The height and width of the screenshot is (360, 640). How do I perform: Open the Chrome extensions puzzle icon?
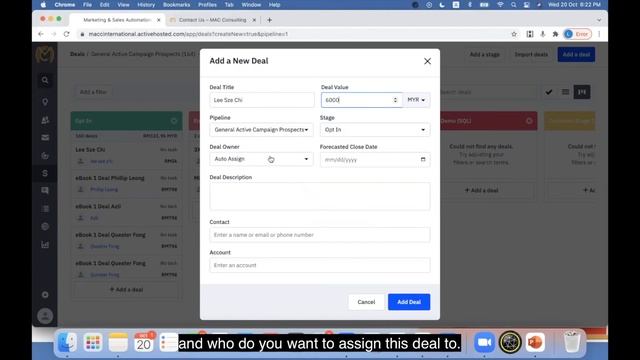(556, 34)
